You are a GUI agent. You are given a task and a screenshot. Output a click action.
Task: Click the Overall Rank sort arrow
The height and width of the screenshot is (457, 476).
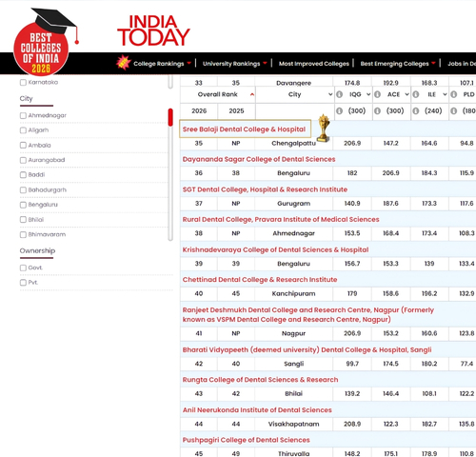point(252,94)
